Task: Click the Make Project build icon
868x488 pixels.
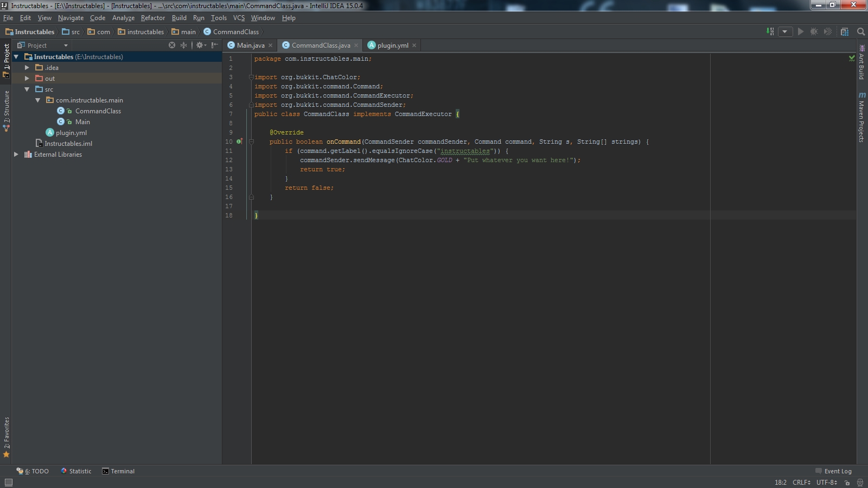Action: tap(770, 31)
